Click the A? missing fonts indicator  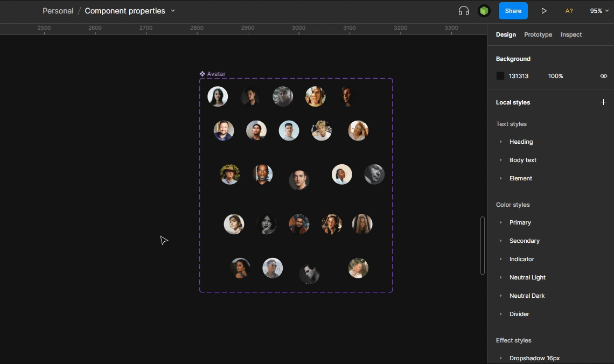click(569, 11)
